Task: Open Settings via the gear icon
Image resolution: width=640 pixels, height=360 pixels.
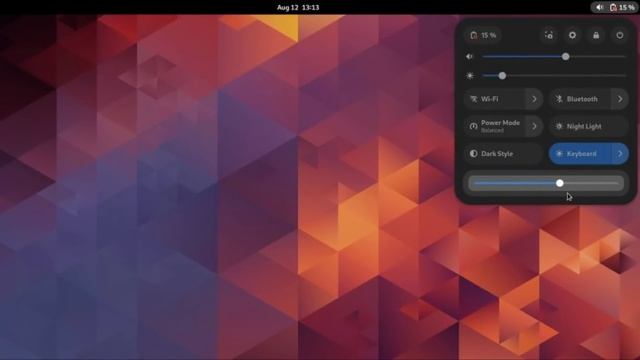Action: [572, 36]
